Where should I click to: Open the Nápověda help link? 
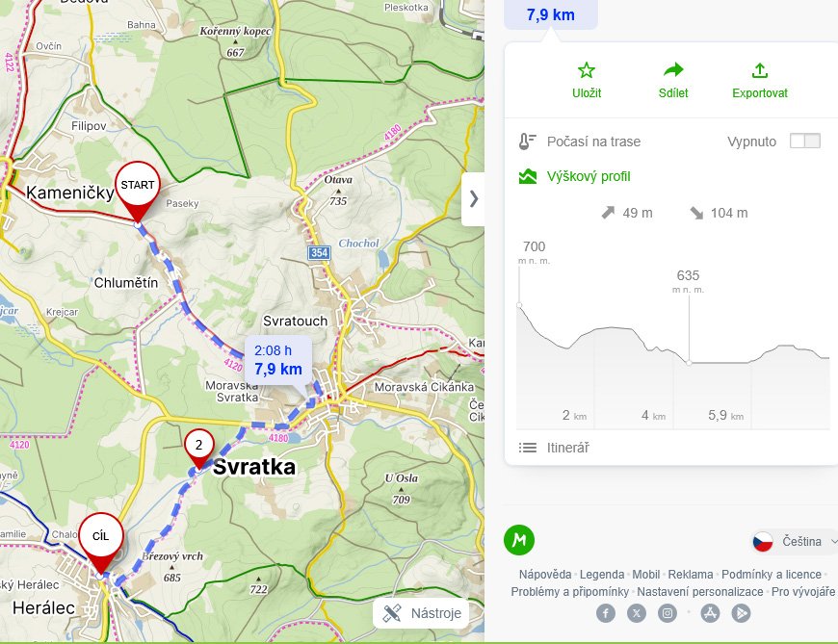pos(544,574)
